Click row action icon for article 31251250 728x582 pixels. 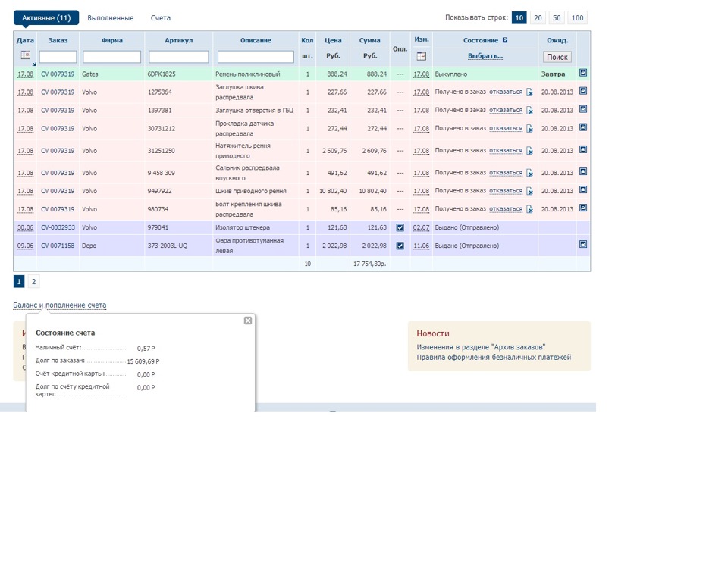coord(583,149)
